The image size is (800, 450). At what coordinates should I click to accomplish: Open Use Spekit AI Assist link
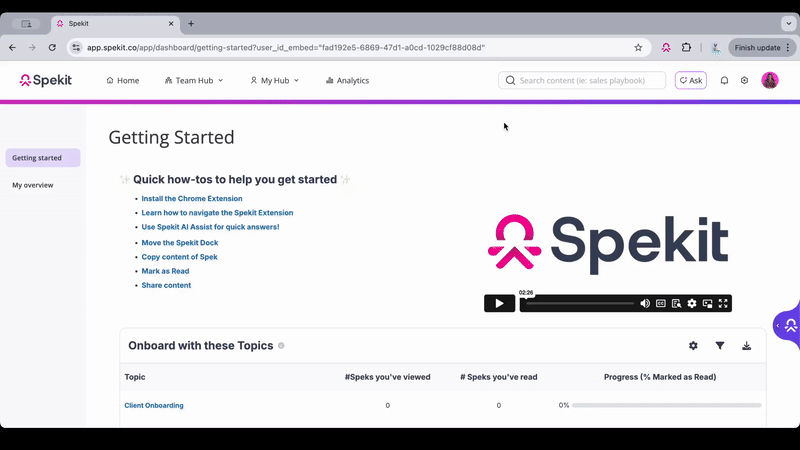210,227
